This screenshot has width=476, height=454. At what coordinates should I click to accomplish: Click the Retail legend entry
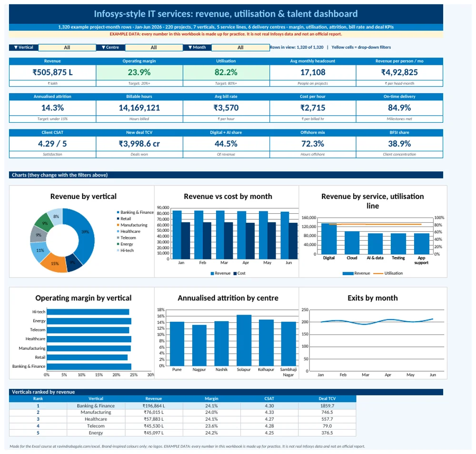[124, 218]
